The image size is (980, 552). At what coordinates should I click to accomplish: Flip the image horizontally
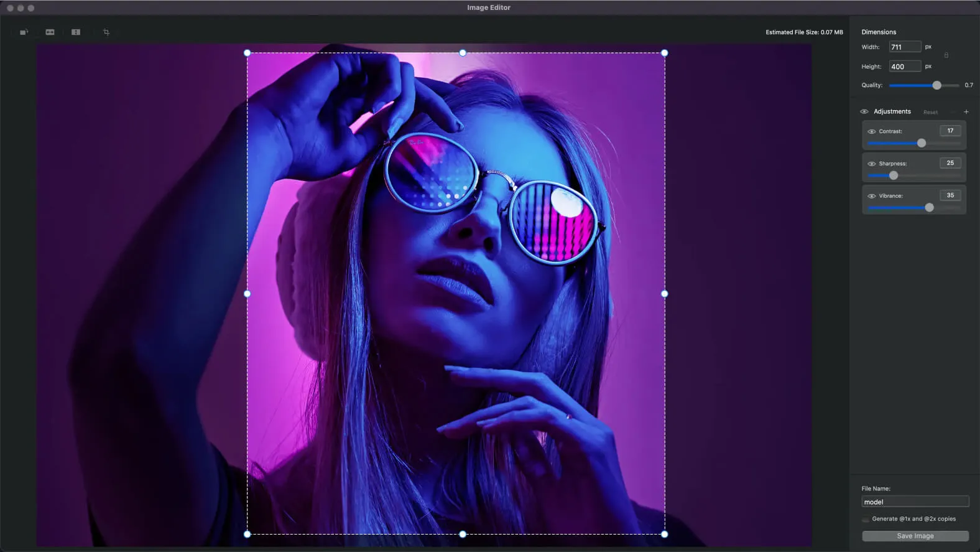(x=50, y=32)
